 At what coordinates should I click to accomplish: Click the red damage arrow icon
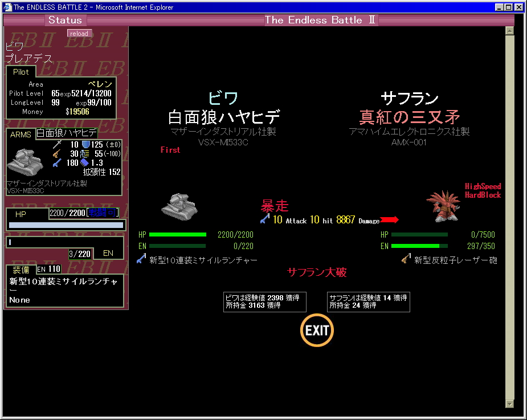coord(390,220)
